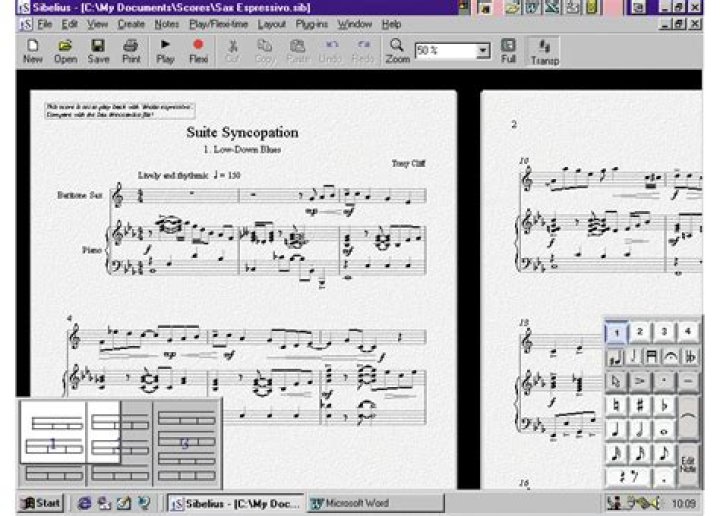720x516 pixels.
Task: Select the Zoom magnifier tool
Action: [397, 51]
